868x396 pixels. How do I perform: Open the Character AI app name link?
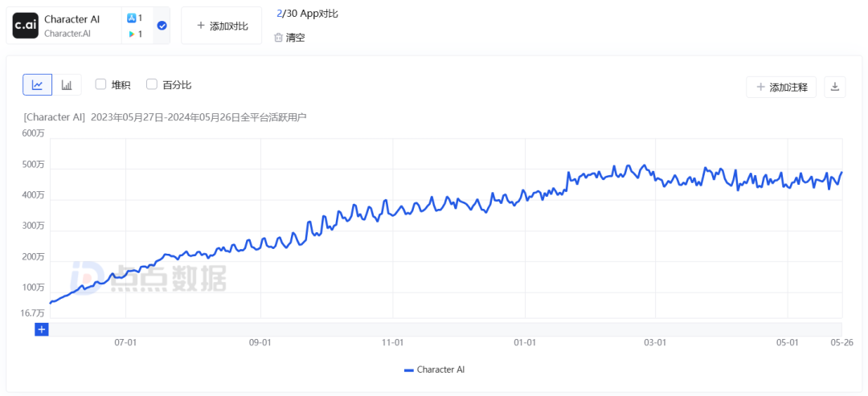click(72, 18)
